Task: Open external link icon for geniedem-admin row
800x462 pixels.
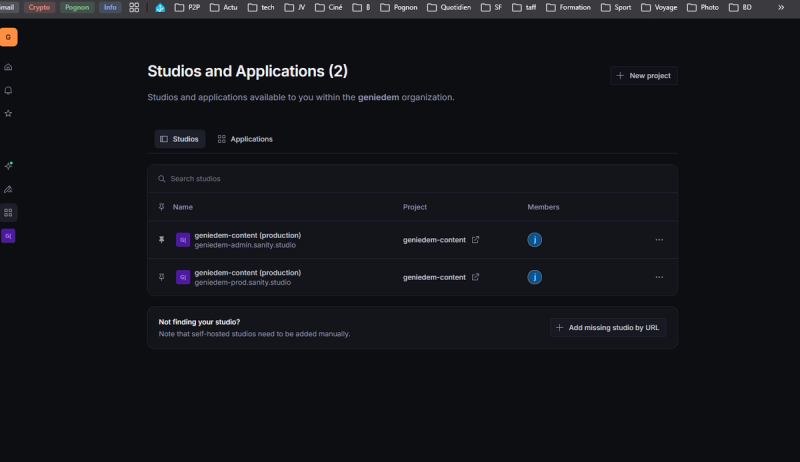Action: pos(476,240)
